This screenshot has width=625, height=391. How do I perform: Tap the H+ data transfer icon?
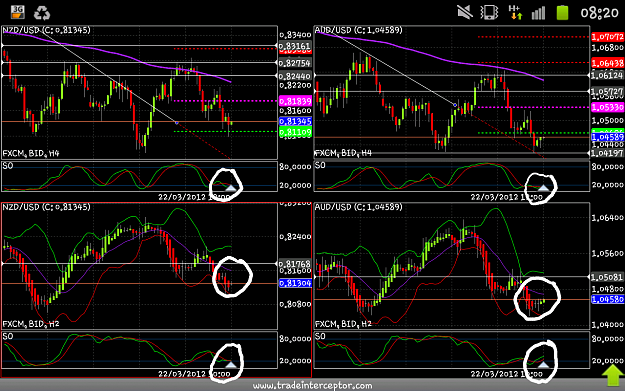click(515, 12)
